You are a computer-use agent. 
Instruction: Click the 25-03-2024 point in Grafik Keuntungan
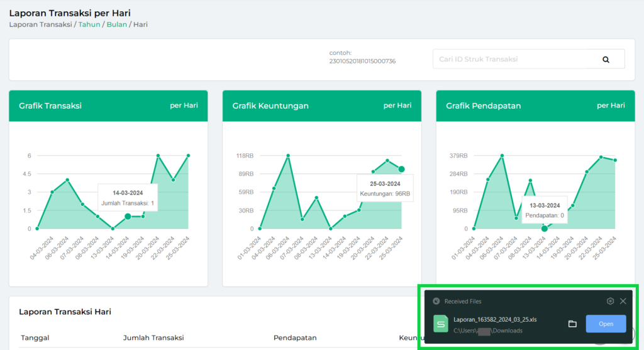point(401,169)
